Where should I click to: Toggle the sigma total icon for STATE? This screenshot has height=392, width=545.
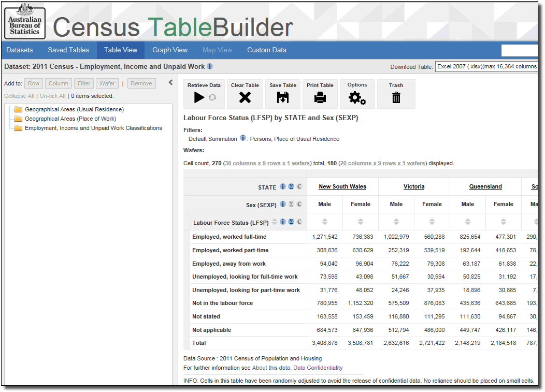(x=291, y=187)
